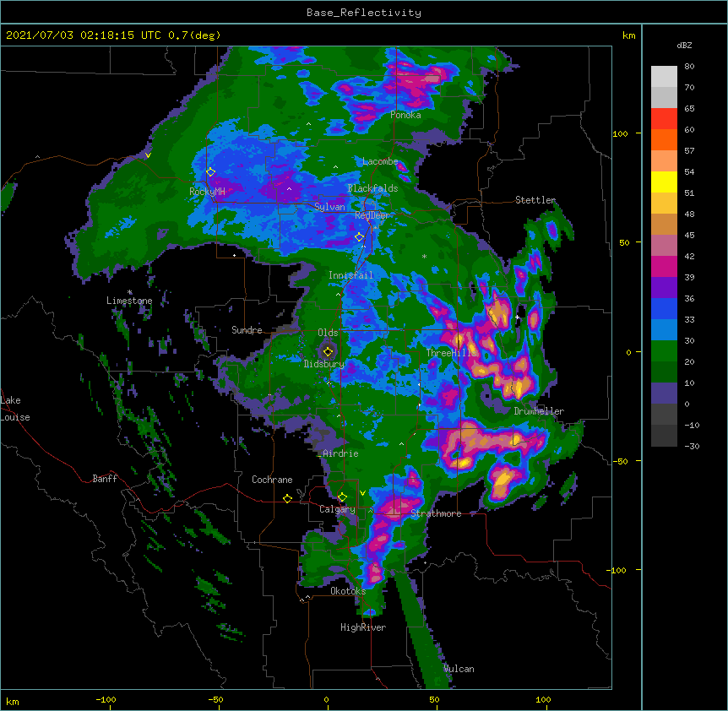This screenshot has height=711, width=728.
Task: Click the dBZ legend heading
Action: click(x=684, y=45)
